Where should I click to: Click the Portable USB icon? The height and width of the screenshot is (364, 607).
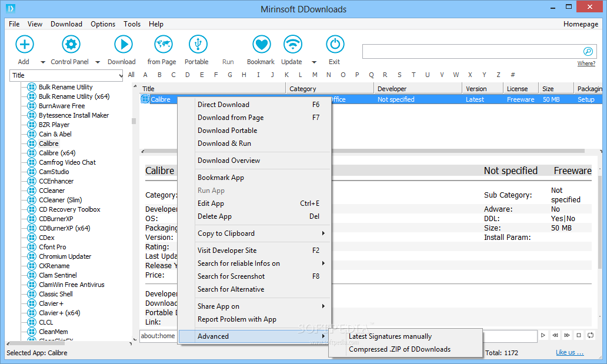(198, 45)
